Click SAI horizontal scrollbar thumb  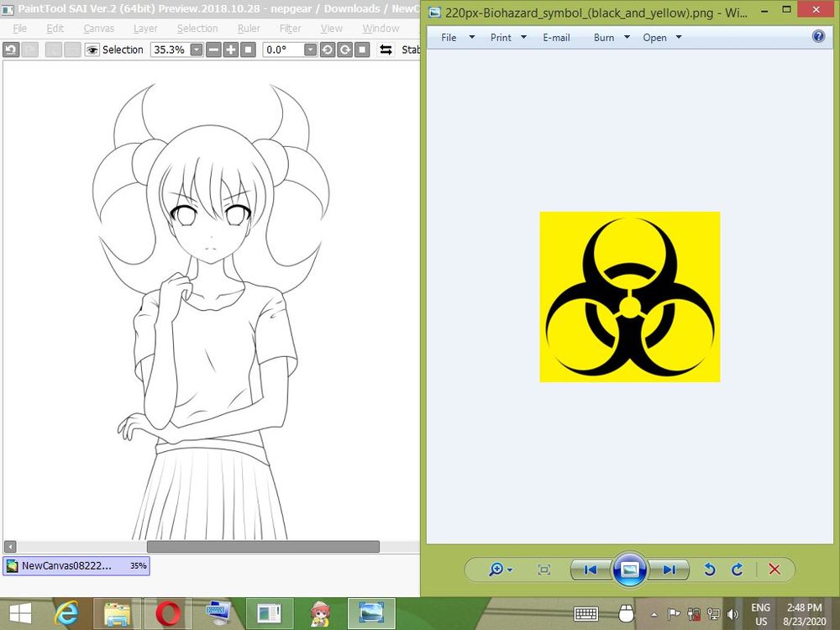point(263,547)
